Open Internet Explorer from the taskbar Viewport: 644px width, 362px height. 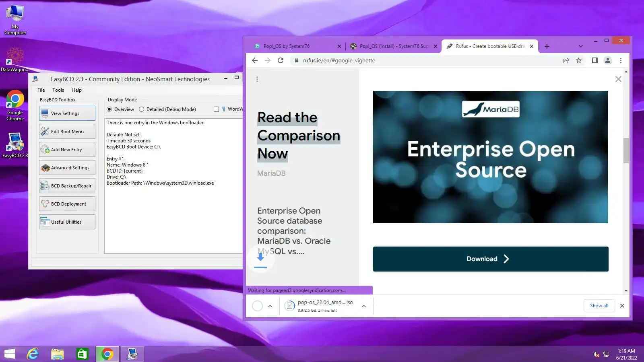coord(33,354)
